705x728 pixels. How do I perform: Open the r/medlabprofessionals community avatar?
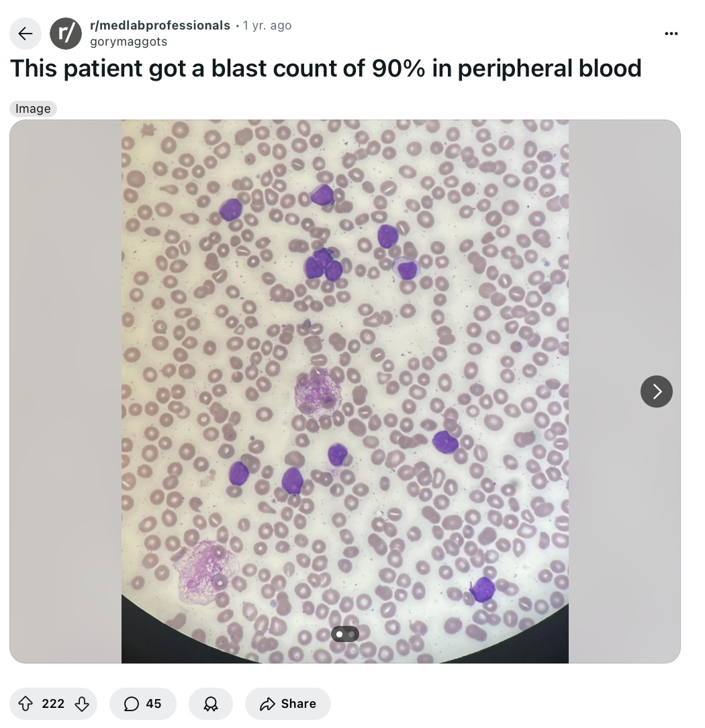pyautogui.click(x=66, y=34)
